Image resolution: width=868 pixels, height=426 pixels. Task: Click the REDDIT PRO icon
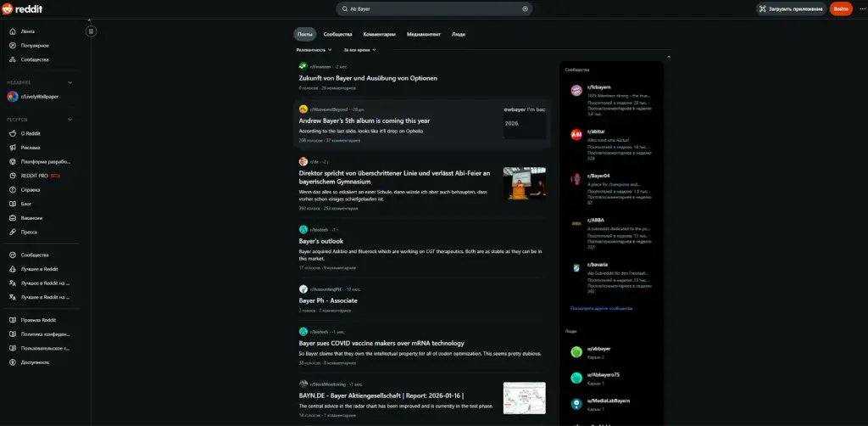(13, 176)
